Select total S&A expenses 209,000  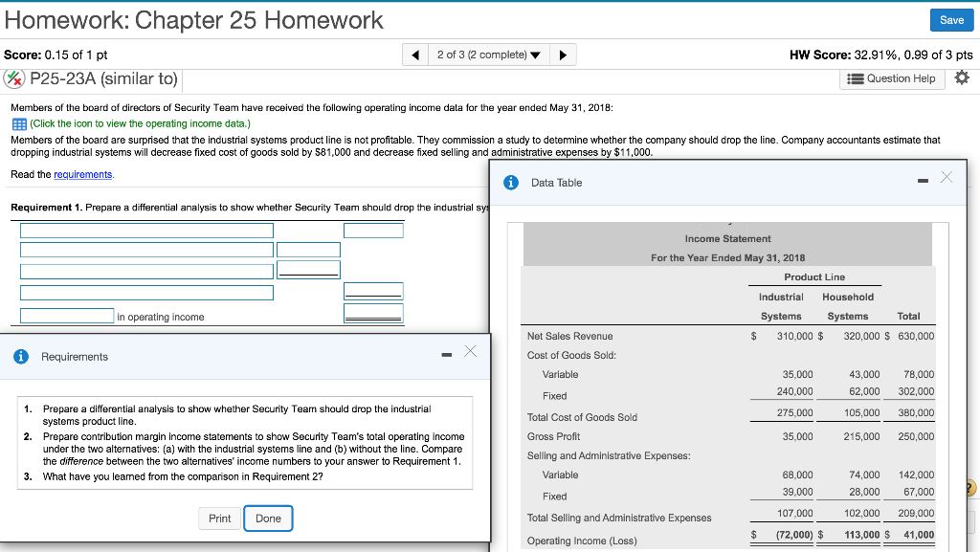tap(916, 514)
